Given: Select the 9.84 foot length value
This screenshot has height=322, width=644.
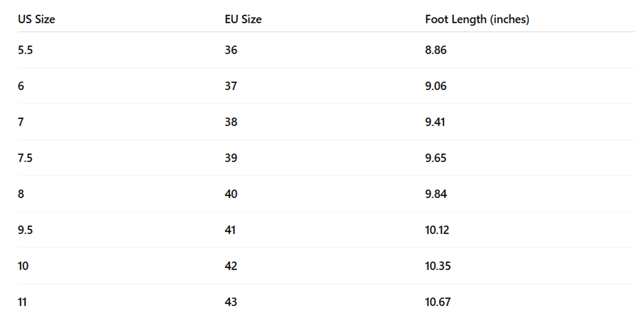Looking at the screenshot, I should coord(436,194).
